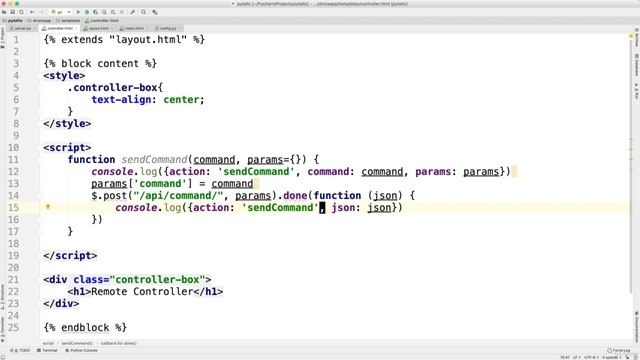Click the endblock tag on line 25

85,328
